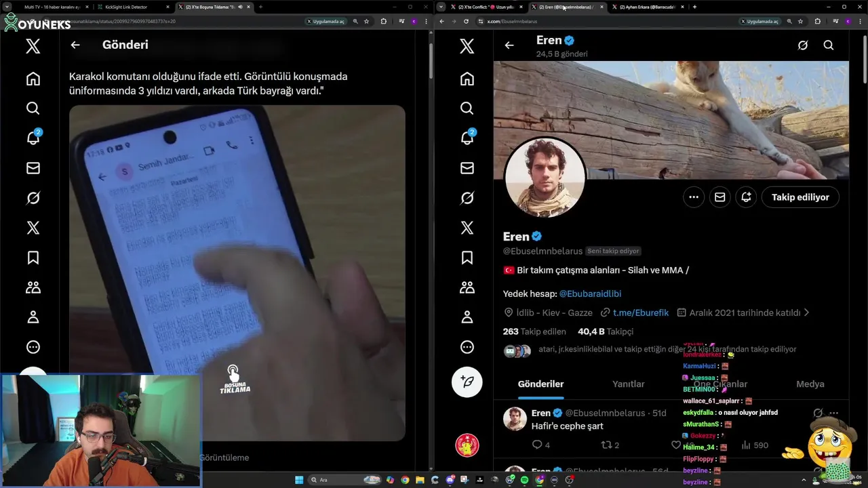Image resolution: width=868 pixels, height=488 pixels.
Task: View 40,4 B Takipçi list
Action: [606, 331]
